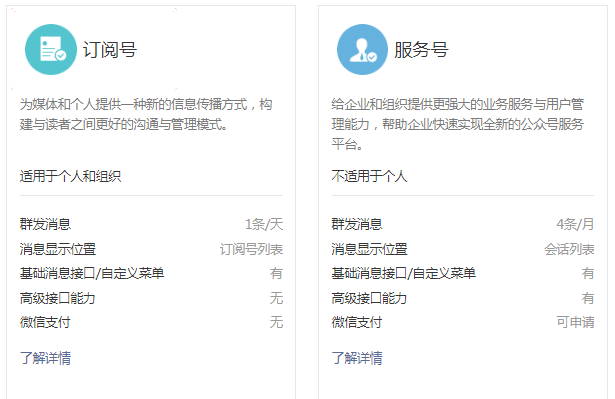Click the 订阅号列表 display position value
The width and height of the screenshot is (615, 399).
(251, 249)
